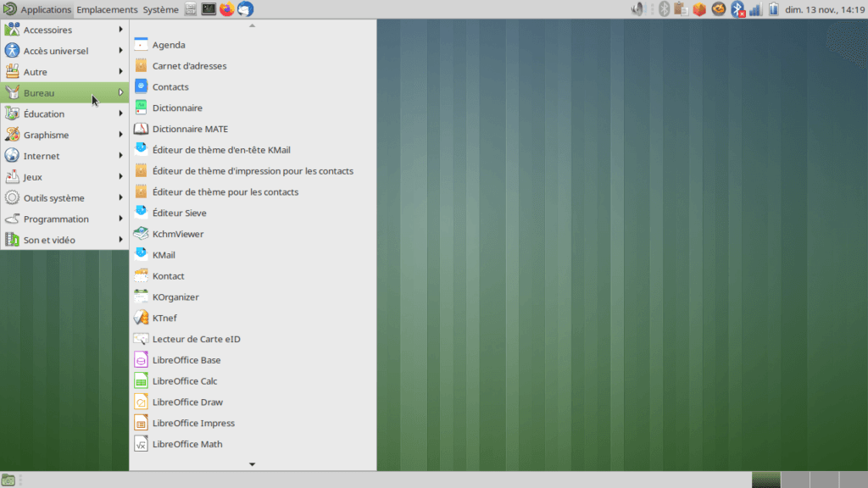Open the Bluetooth tray icon with red mark
The width and height of the screenshot is (868, 488).
pos(738,8)
